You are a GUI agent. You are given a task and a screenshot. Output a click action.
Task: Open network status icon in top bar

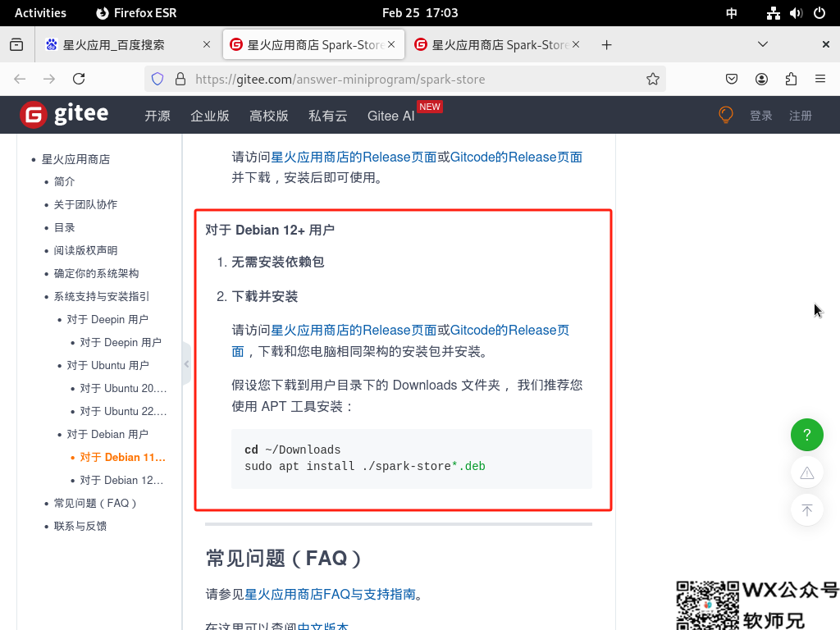[x=773, y=13]
